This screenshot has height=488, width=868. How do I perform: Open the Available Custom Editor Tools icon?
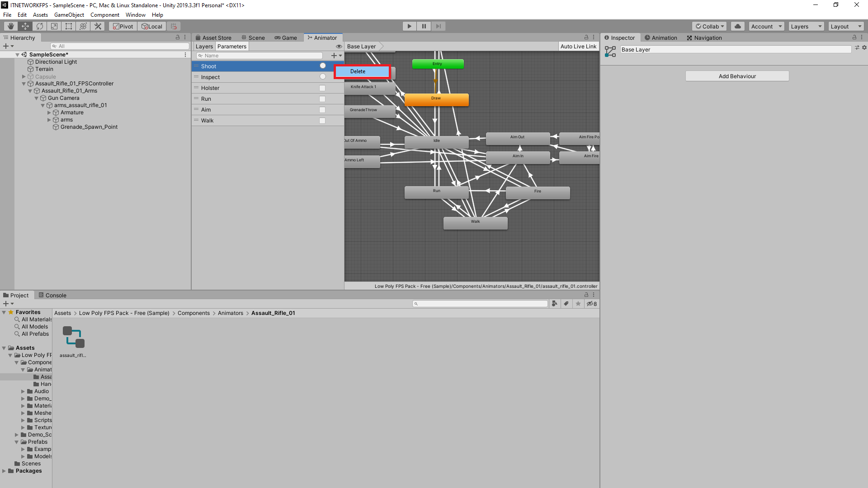[x=98, y=26]
